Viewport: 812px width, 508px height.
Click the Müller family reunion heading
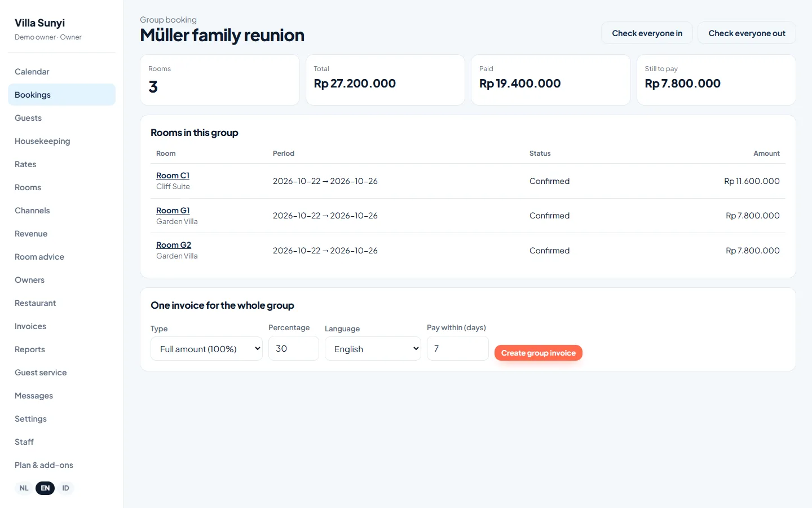coord(222,35)
